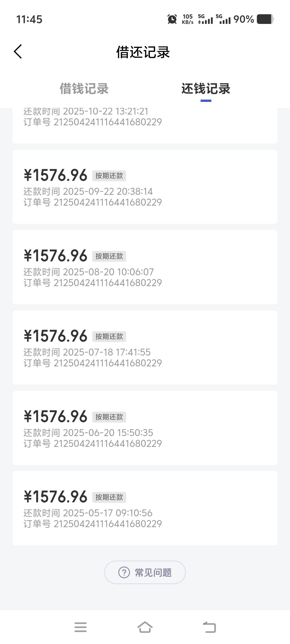The height and width of the screenshot is (644, 290).
Task: Tap the back arrow icon
Action: click(18, 52)
